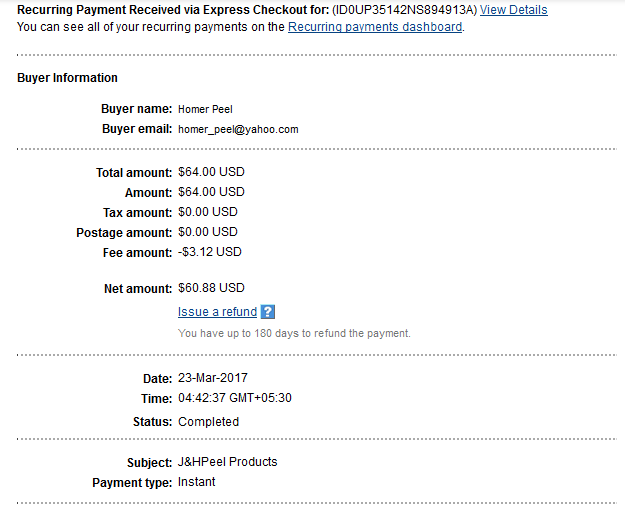
Task: Click the Tax amount value $0.00 USD
Action: point(208,212)
